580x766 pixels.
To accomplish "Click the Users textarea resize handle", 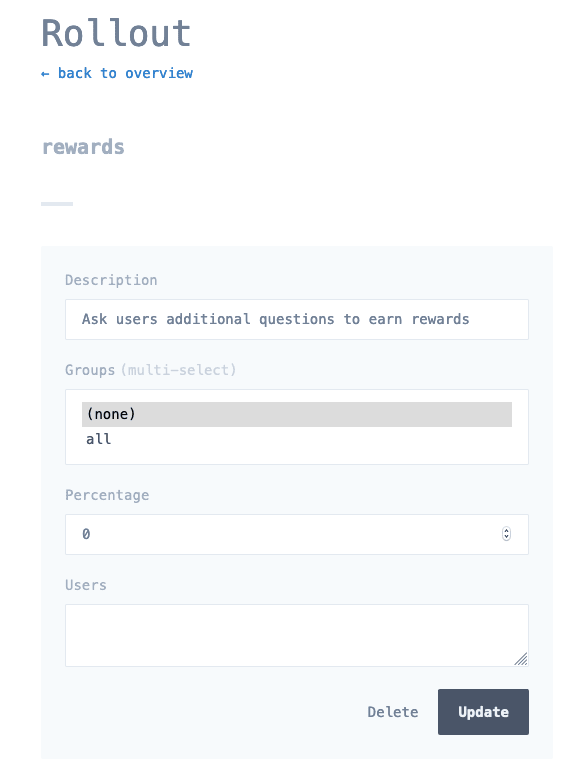I will pos(521,659).
